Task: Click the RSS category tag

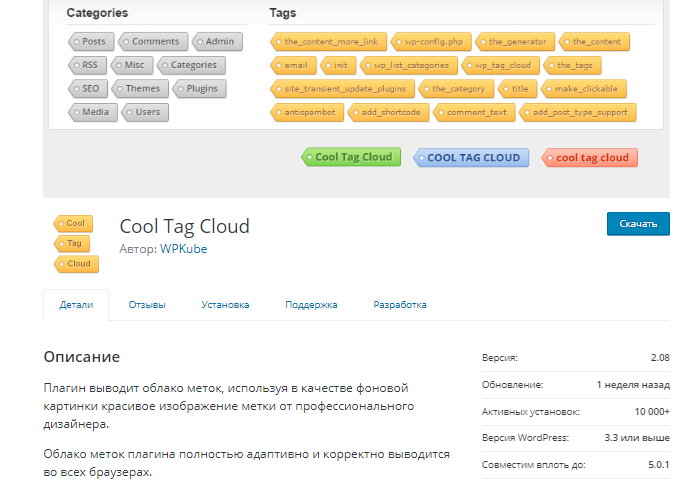Action: [88, 65]
